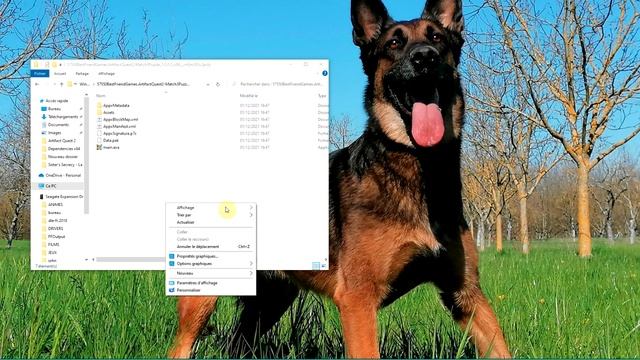Select the Artifact Quest 2 sidebar folder
The image size is (640, 360).
click(62, 141)
